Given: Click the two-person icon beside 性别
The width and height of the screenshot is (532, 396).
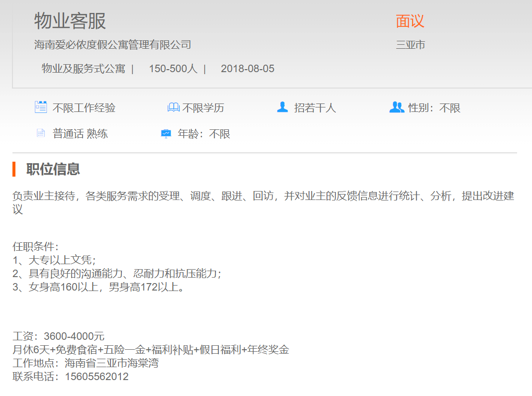Looking at the screenshot, I should click(x=397, y=107).
